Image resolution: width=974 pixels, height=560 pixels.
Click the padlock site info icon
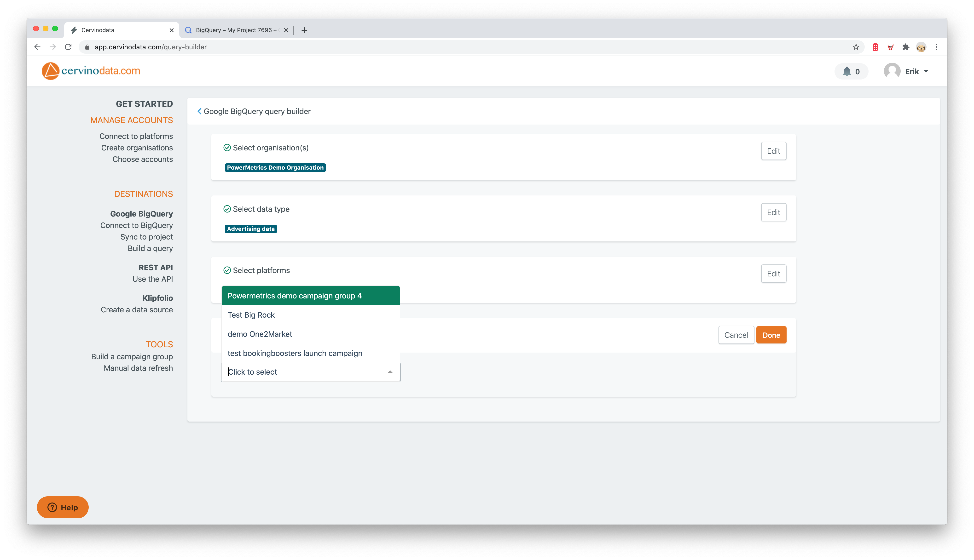tap(87, 47)
